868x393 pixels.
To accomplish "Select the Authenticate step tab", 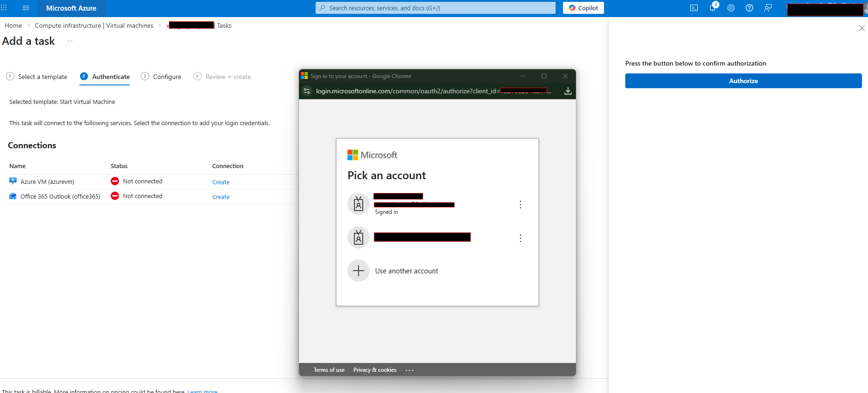I will point(105,77).
